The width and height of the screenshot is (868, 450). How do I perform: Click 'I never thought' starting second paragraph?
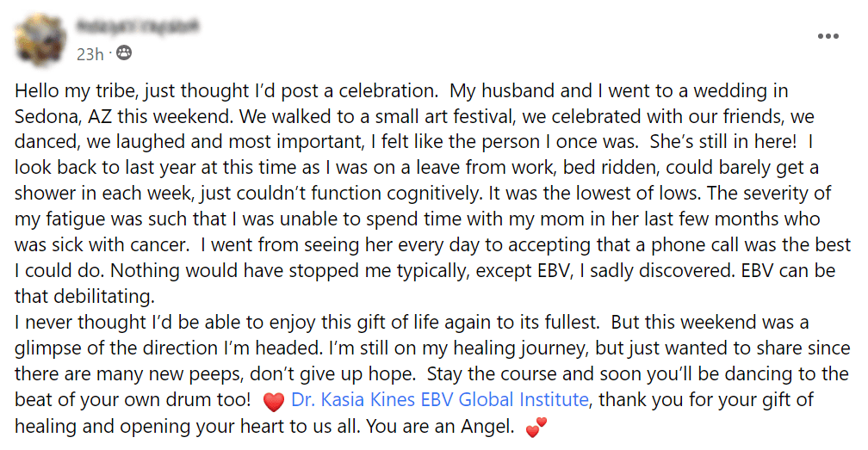pyautogui.click(x=80, y=323)
